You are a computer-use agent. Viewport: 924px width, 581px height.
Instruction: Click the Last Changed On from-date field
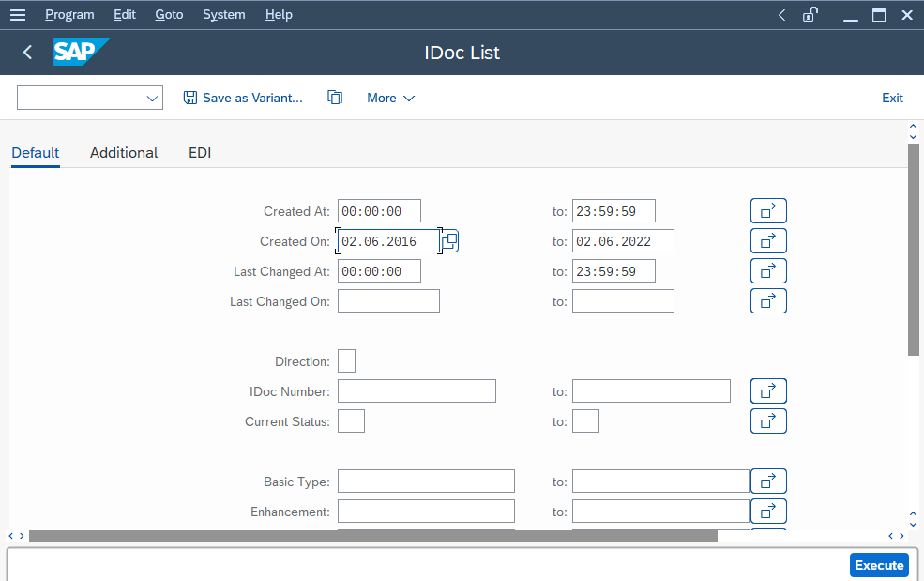point(388,300)
